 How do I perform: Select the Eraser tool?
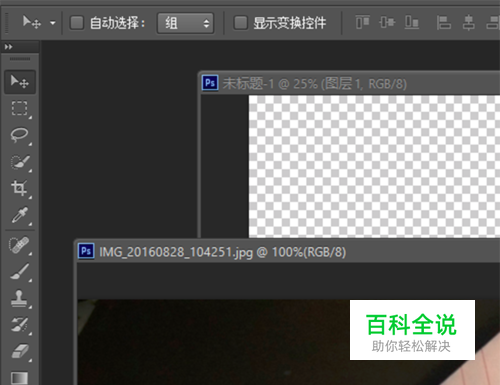point(20,352)
